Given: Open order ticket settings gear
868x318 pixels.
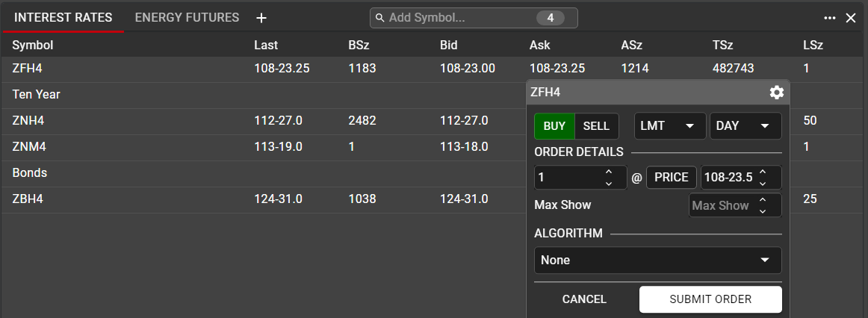Looking at the screenshot, I should tap(777, 93).
